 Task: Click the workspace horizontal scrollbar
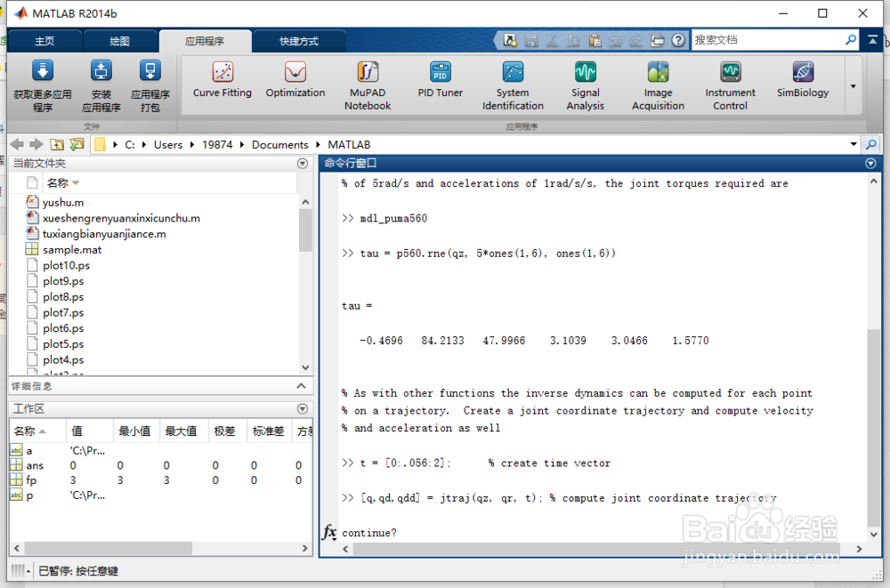(108, 548)
